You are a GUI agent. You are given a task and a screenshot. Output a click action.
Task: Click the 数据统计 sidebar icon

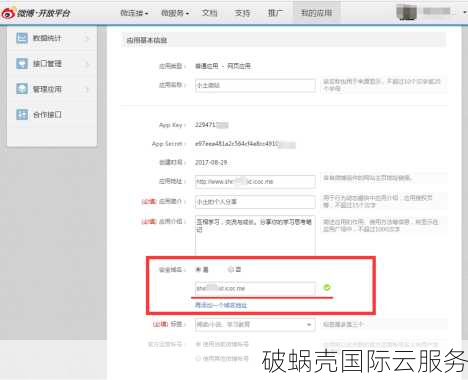coord(22,38)
